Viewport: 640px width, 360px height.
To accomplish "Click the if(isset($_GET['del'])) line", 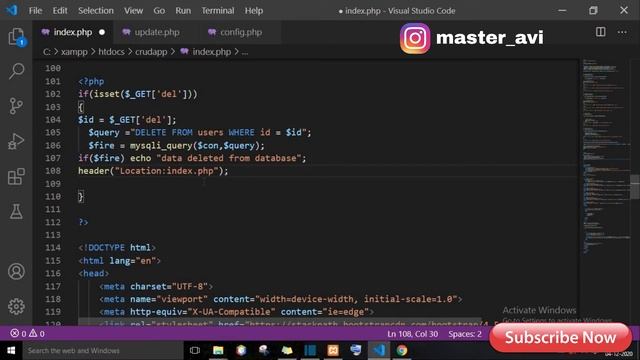I will click(x=138, y=94).
